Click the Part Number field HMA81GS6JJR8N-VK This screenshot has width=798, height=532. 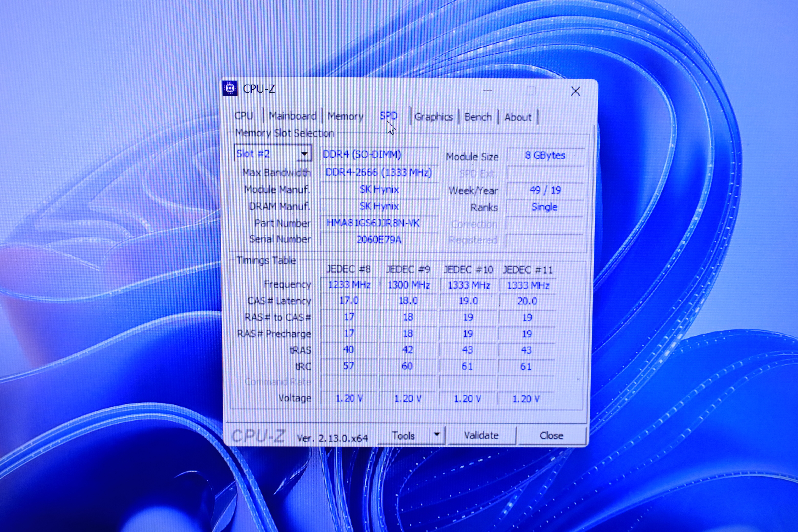[379, 223]
